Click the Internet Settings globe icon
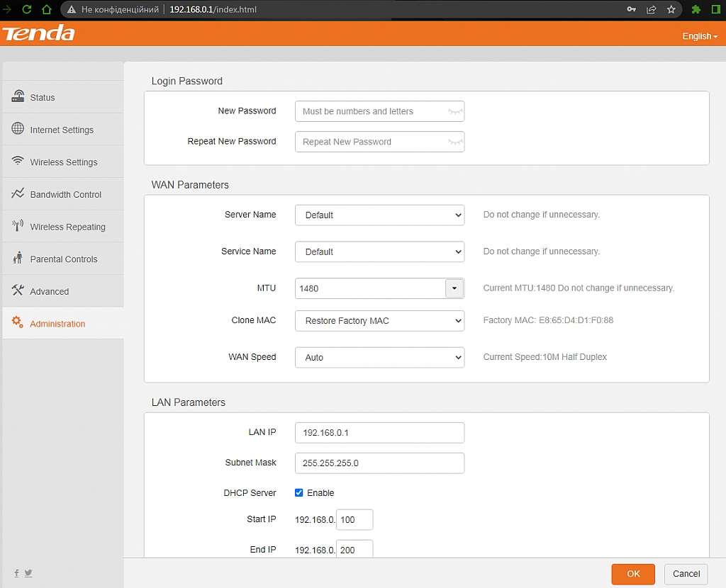Image resolution: width=726 pixels, height=588 pixels. click(18, 129)
